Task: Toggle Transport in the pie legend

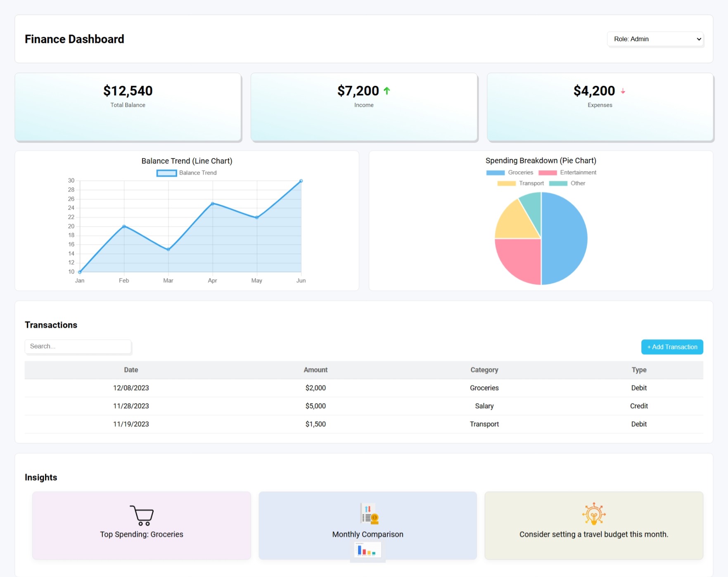Action: (520, 183)
